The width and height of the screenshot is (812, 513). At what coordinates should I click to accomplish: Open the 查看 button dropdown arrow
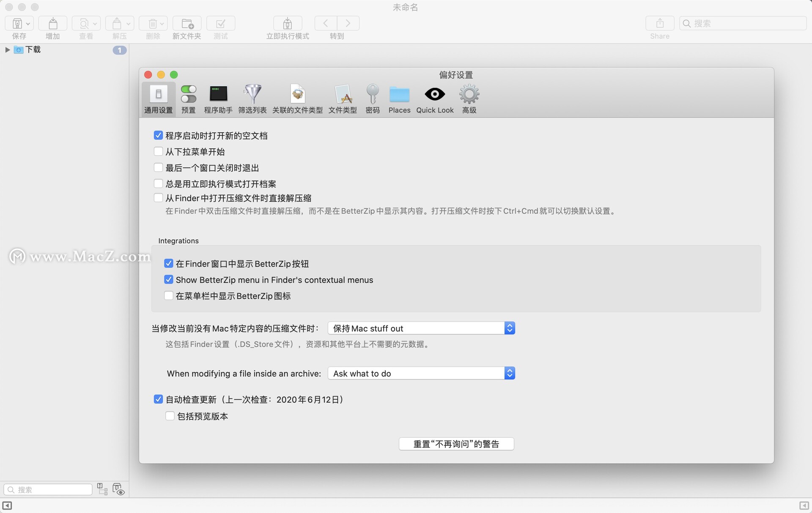click(x=95, y=24)
